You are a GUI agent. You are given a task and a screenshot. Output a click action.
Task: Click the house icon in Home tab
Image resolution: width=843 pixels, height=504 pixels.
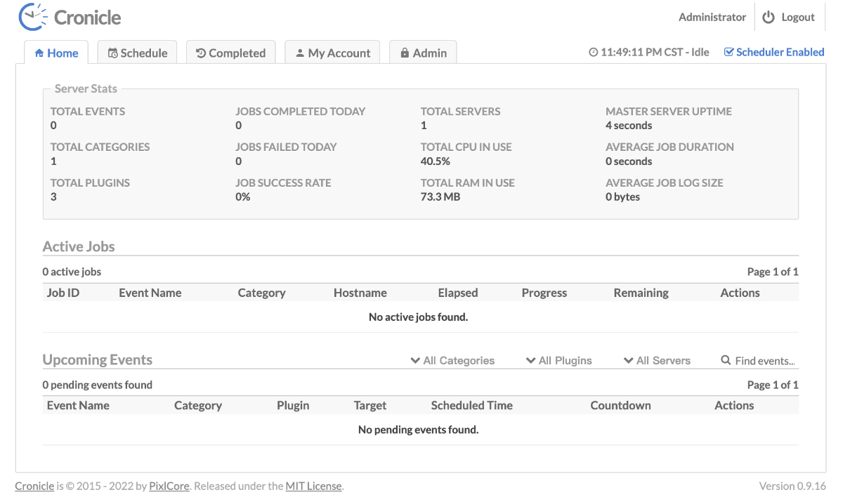tap(39, 53)
